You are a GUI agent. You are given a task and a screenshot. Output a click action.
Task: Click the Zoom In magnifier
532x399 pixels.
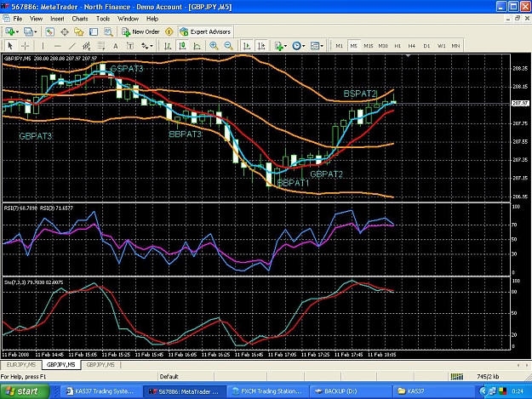point(214,46)
